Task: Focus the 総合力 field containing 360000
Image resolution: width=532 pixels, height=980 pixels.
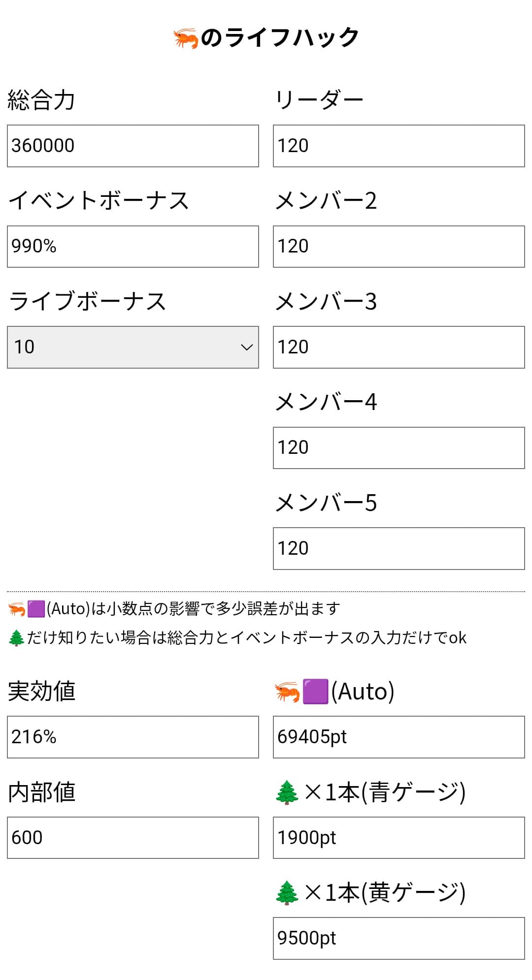Action: [133, 146]
